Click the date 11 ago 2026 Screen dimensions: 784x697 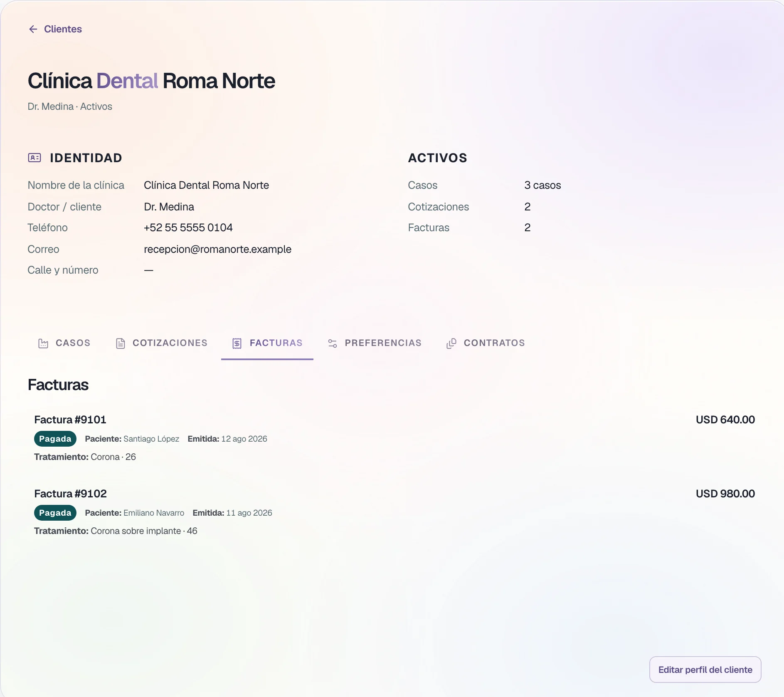[x=249, y=513]
